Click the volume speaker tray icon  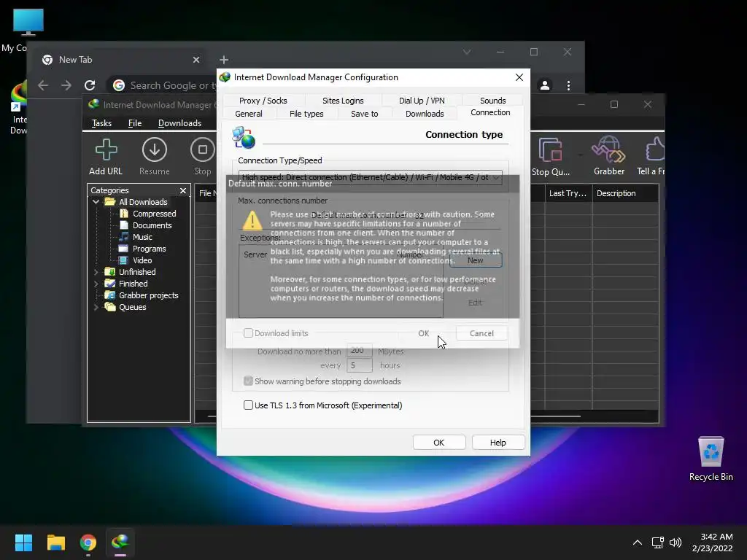click(x=676, y=542)
